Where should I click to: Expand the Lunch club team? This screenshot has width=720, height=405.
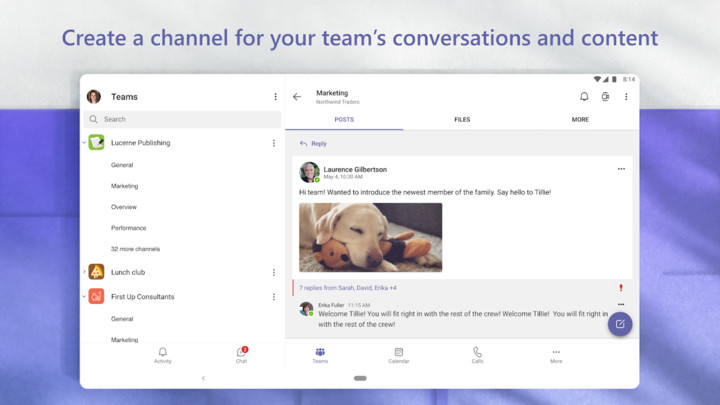[x=84, y=272]
